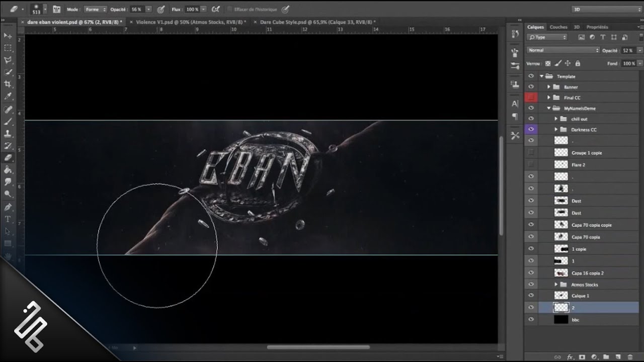Select the Smudge tool
Screen dimensions: 644x362
click(x=8, y=182)
